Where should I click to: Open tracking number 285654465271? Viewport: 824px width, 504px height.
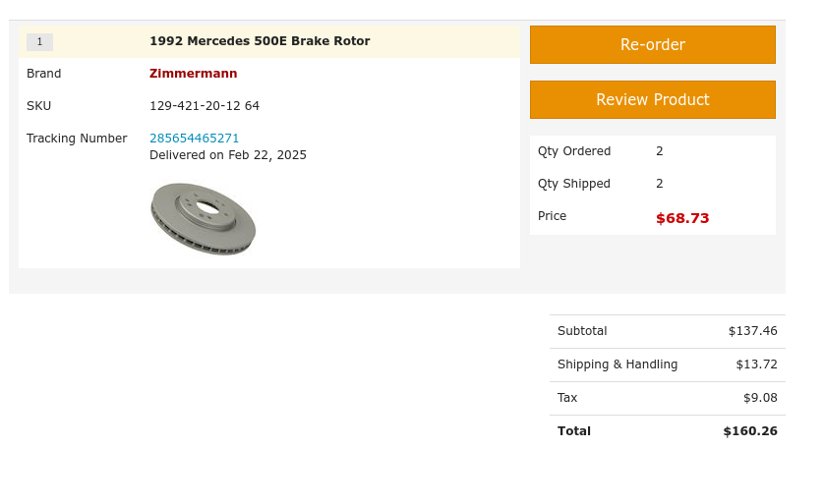click(194, 139)
